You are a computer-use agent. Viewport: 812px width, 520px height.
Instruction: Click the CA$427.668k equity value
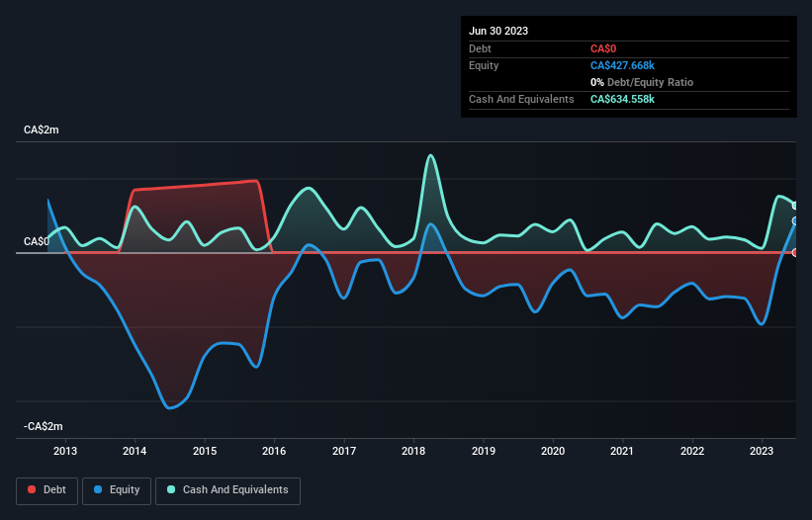click(x=622, y=65)
